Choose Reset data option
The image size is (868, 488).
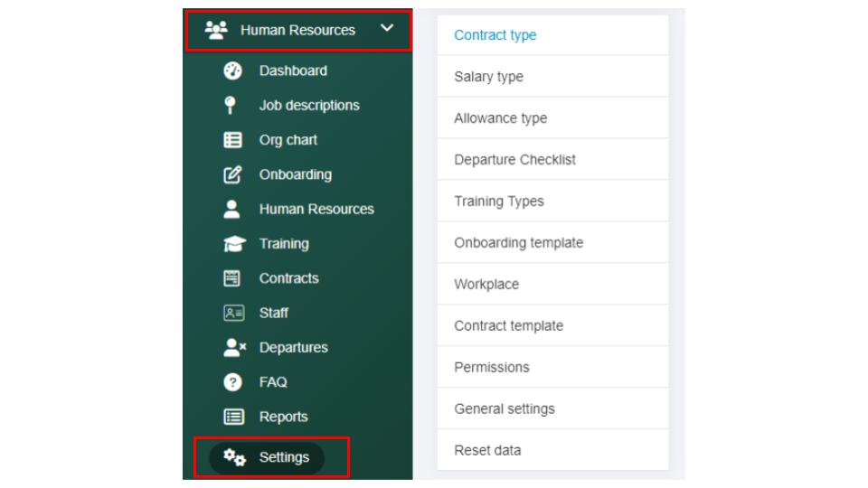tap(487, 450)
